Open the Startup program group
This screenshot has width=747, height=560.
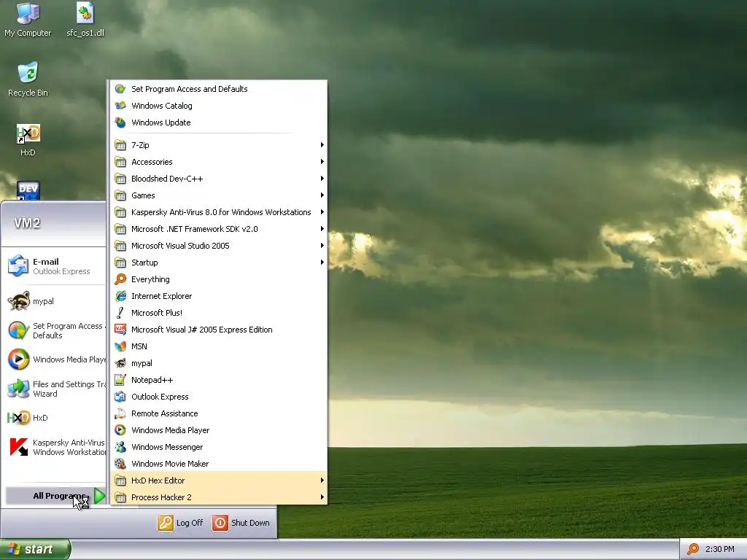click(219, 262)
